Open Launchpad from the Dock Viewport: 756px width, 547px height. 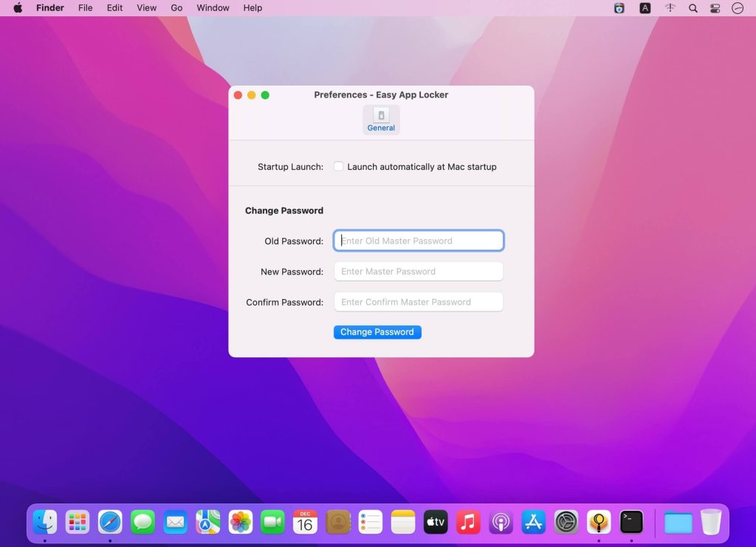click(78, 522)
